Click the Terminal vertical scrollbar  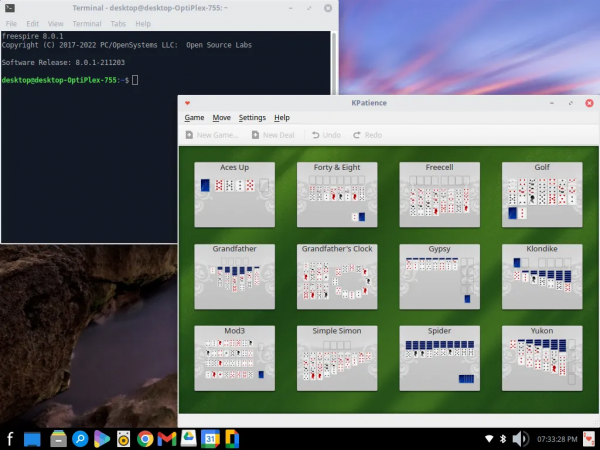pyautogui.click(x=334, y=63)
